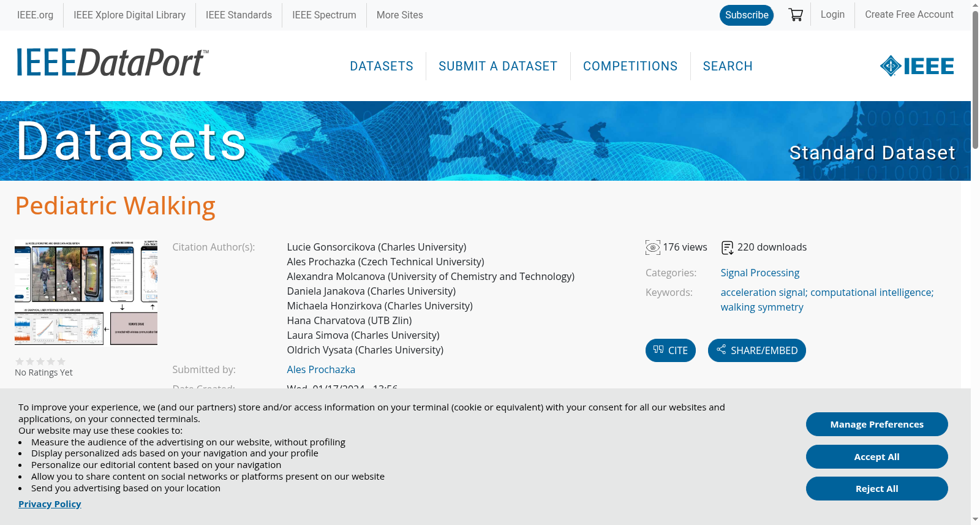Click the IEEE DataPort logo
This screenshot has width=980, height=525.
click(112, 62)
